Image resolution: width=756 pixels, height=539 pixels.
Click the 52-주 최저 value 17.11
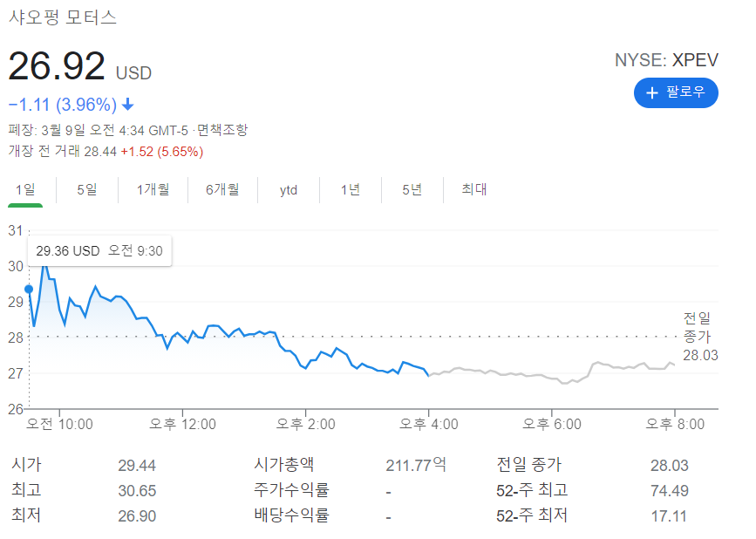pos(669,516)
